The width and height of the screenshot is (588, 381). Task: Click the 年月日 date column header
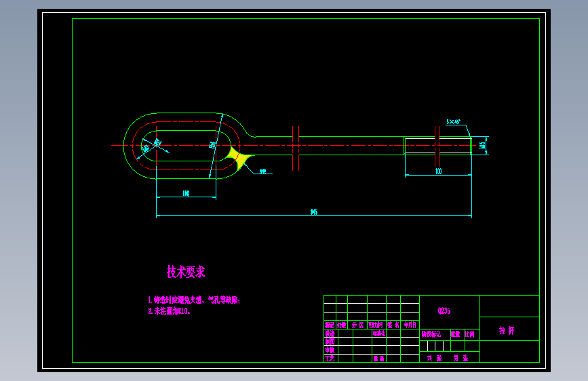[410, 325]
